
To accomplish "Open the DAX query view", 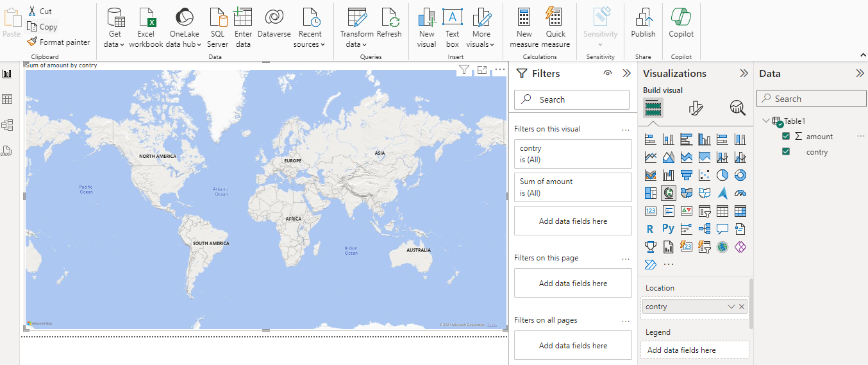I will pyautogui.click(x=6, y=151).
